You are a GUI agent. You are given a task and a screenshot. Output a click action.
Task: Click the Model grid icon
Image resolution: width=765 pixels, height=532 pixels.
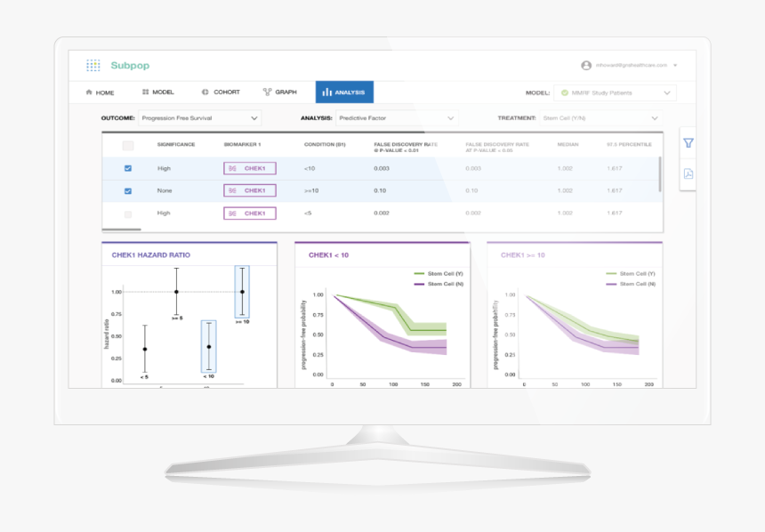pyautogui.click(x=145, y=92)
